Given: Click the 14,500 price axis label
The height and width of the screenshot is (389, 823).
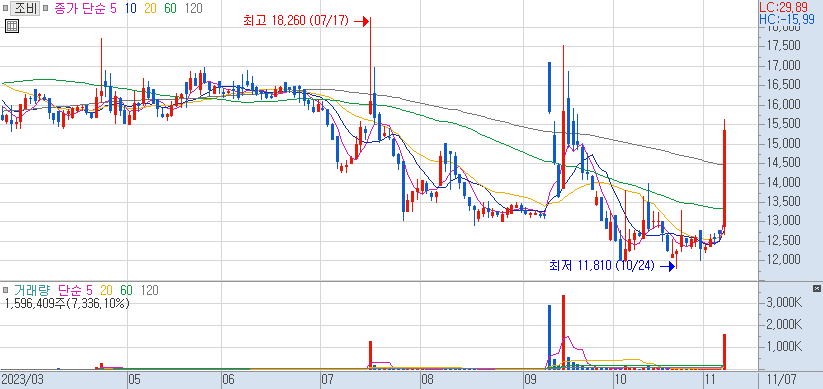Looking at the screenshot, I should point(785,162).
